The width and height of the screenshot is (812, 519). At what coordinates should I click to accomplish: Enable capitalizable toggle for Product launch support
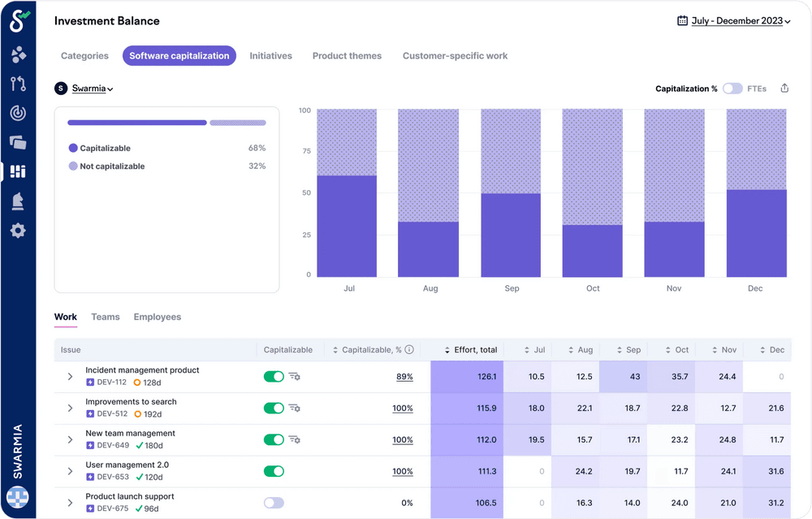274,503
